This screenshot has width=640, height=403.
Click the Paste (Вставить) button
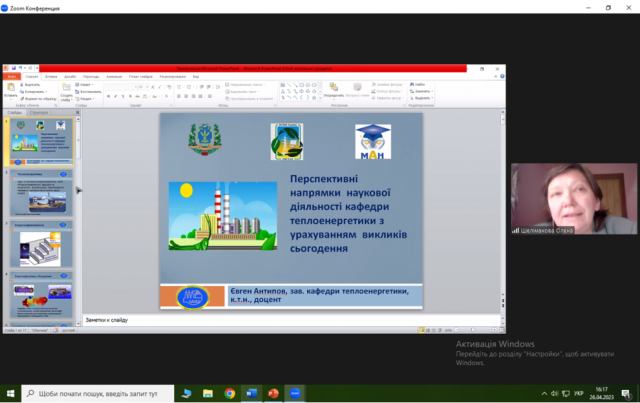coord(11,93)
